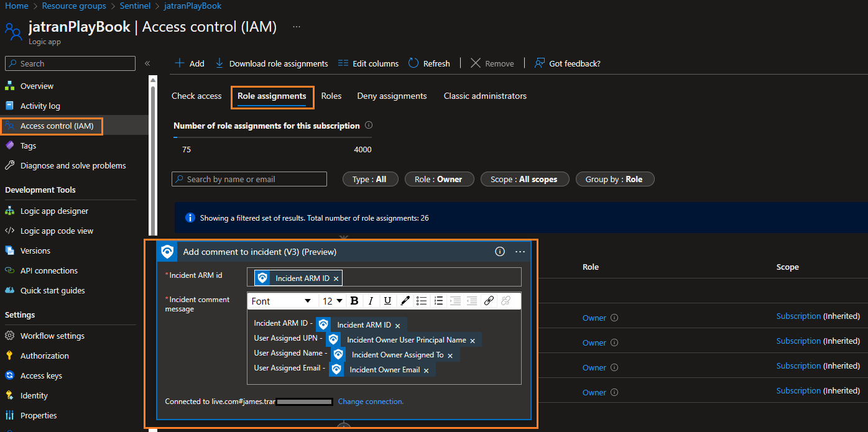Viewport: 868px width, 432px height.
Task: Open the Font dropdown
Action: [x=281, y=301]
